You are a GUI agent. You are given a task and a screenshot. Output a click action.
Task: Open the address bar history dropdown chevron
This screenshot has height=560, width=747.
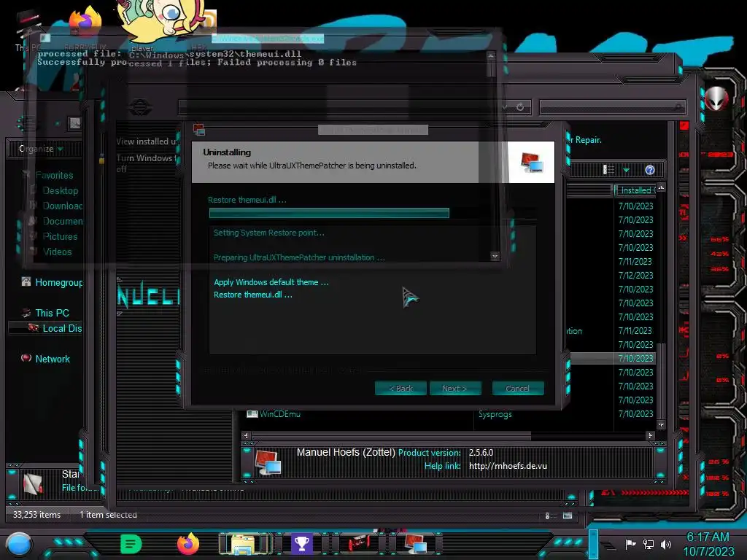click(505, 107)
